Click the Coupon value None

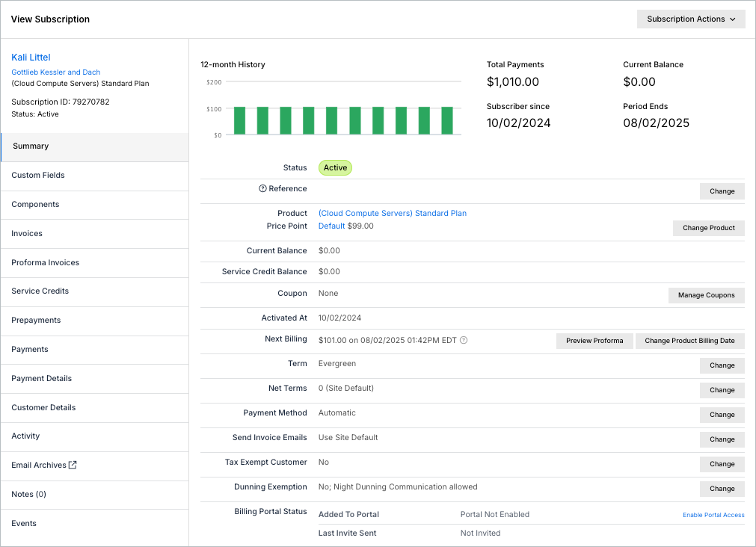point(328,293)
